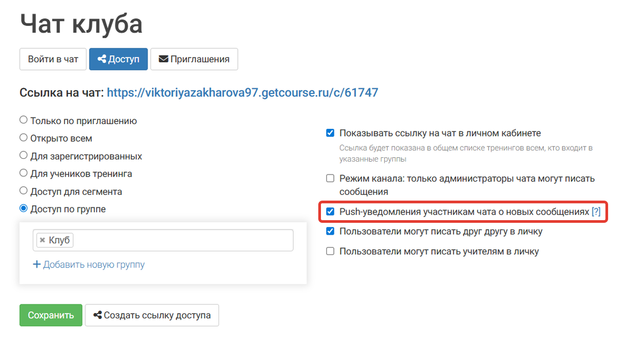The image size is (644, 349).
Task: Switch to Войти в чат
Action: click(53, 59)
